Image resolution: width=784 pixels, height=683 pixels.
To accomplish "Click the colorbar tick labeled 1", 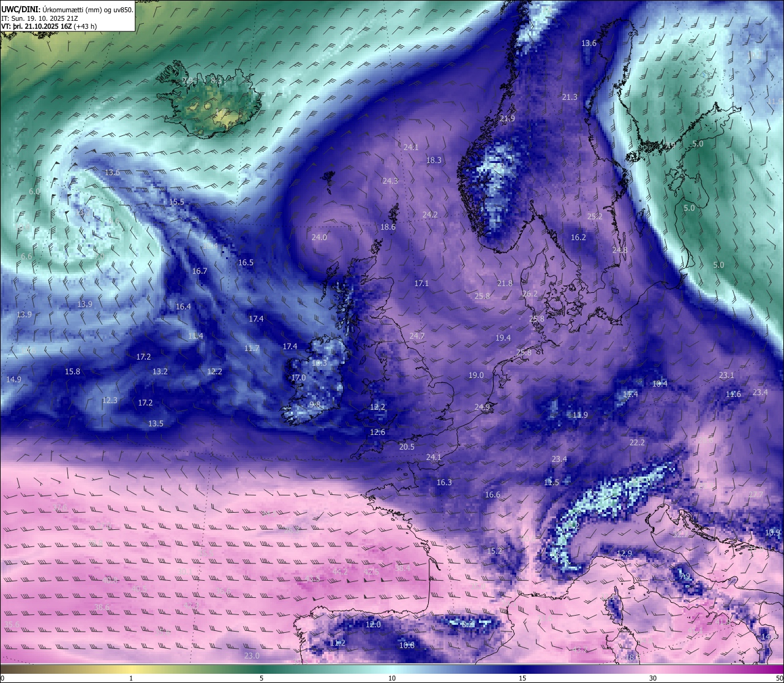I will pos(131,678).
